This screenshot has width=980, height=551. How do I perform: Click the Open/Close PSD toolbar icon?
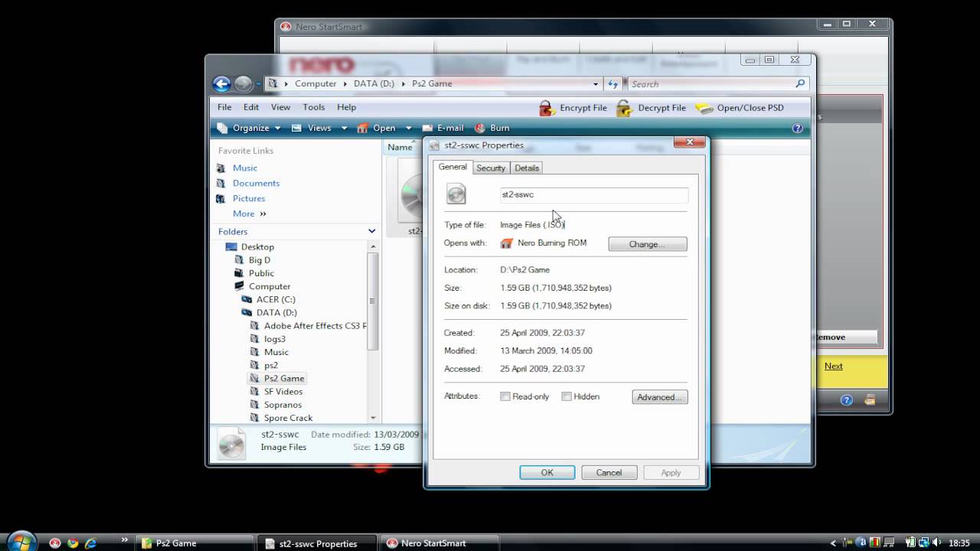[x=705, y=108]
